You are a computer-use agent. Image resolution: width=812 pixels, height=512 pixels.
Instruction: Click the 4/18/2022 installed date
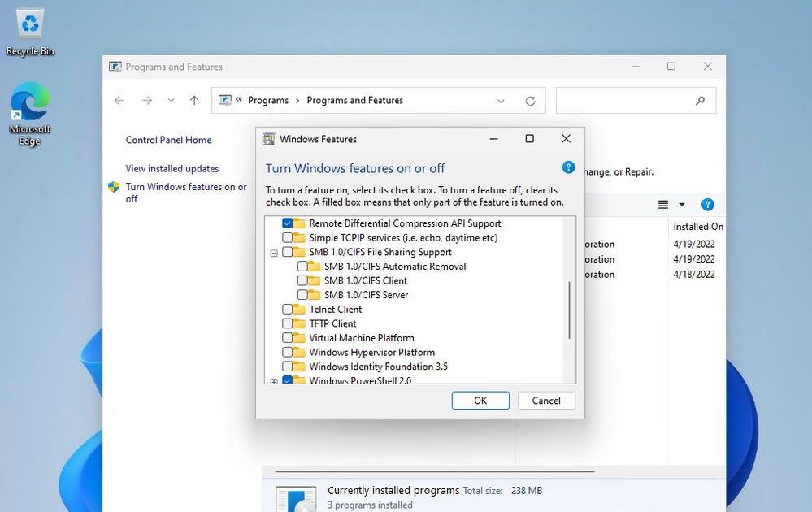(x=694, y=275)
